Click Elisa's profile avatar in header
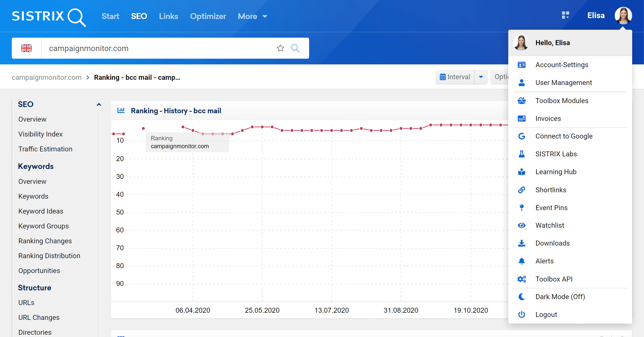The image size is (644, 337). (623, 15)
